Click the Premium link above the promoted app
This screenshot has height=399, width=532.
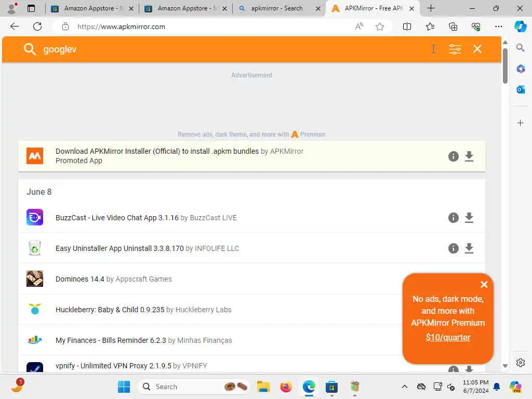click(x=309, y=135)
